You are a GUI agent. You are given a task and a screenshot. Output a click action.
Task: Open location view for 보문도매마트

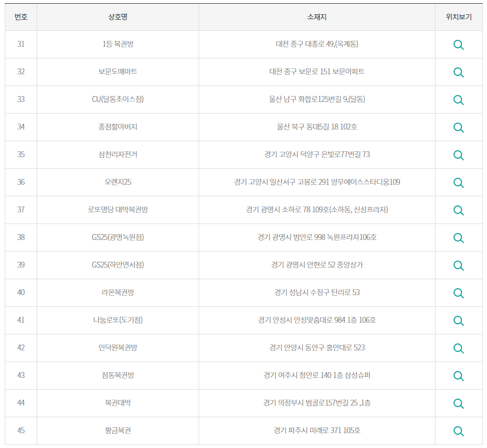458,72
